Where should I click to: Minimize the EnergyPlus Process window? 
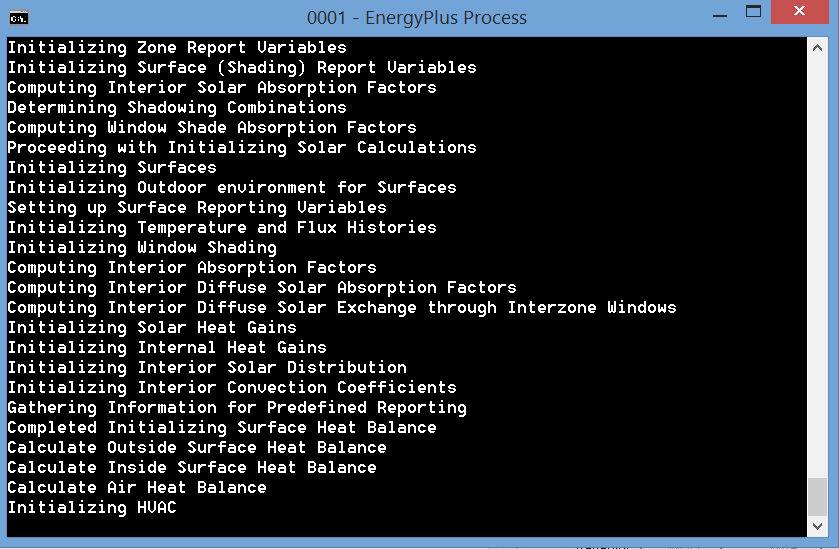[x=720, y=16]
